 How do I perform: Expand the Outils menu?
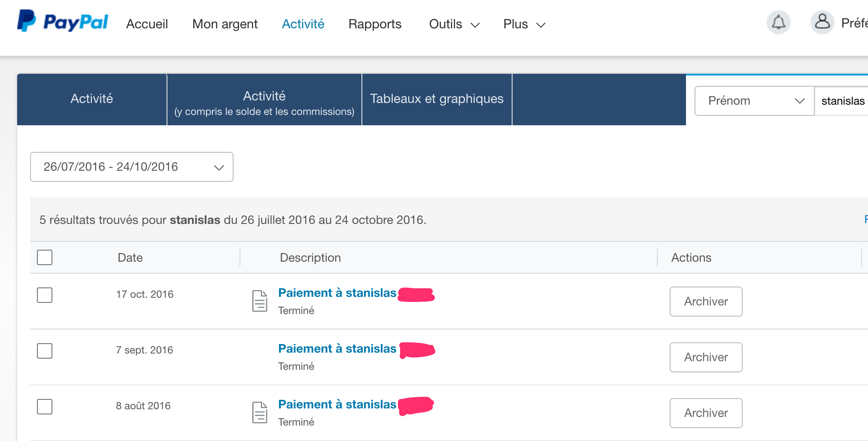454,24
